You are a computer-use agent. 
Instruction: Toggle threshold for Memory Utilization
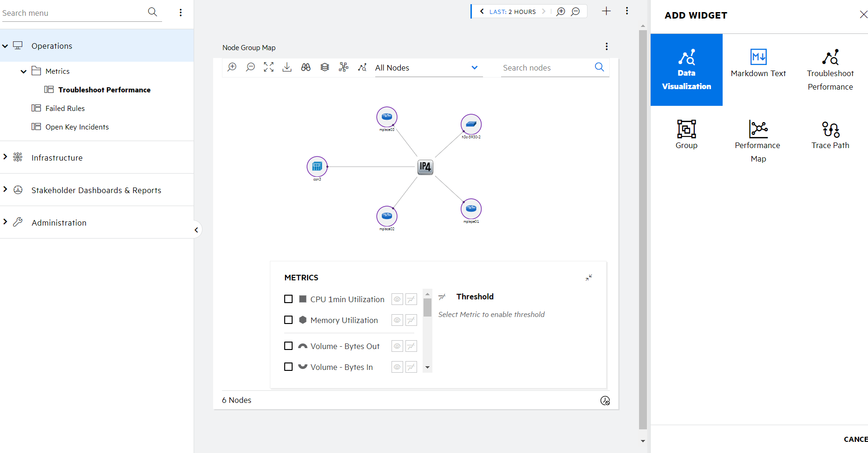pyautogui.click(x=411, y=320)
